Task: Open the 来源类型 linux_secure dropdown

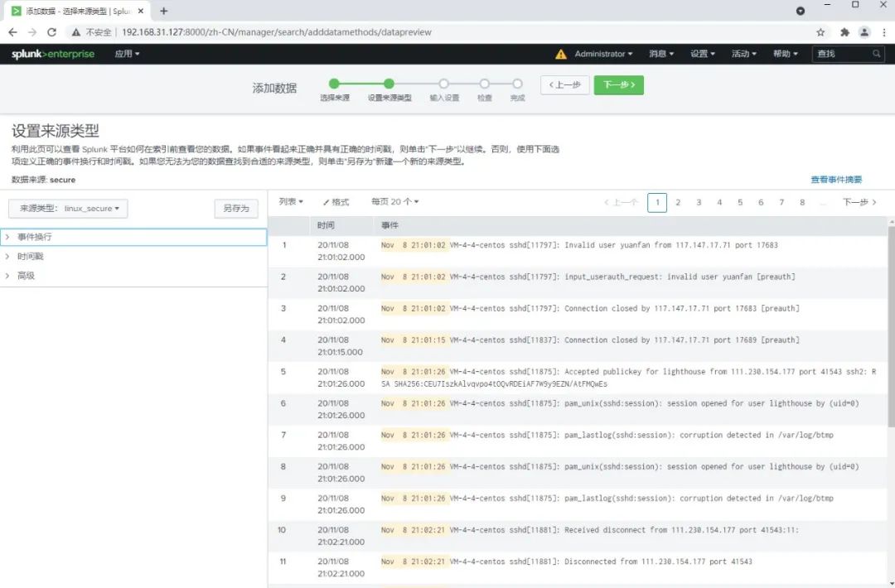Action: (x=68, y=208)
